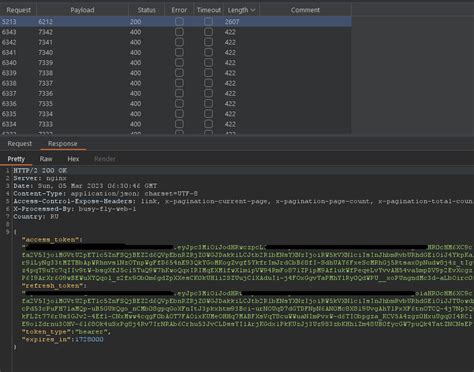Click the "token_type" JSON key
The image size is (474, 372).
[48, 332]
